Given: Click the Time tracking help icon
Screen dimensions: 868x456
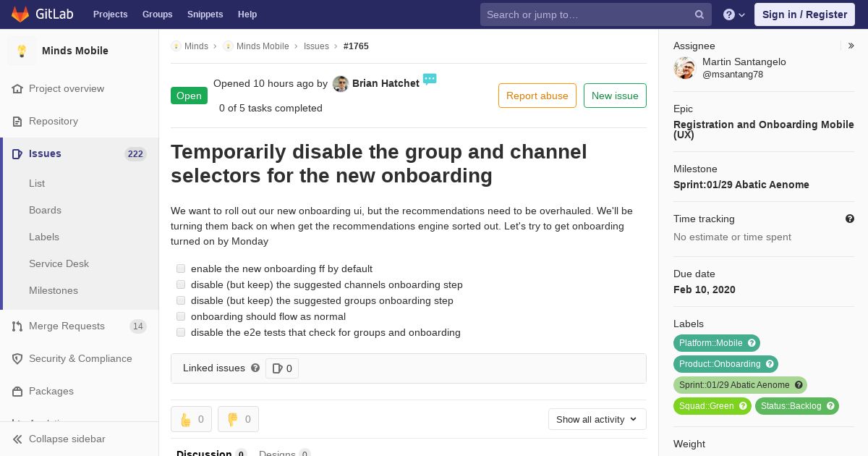Looking at the screenshot, I should coord(850,219).
